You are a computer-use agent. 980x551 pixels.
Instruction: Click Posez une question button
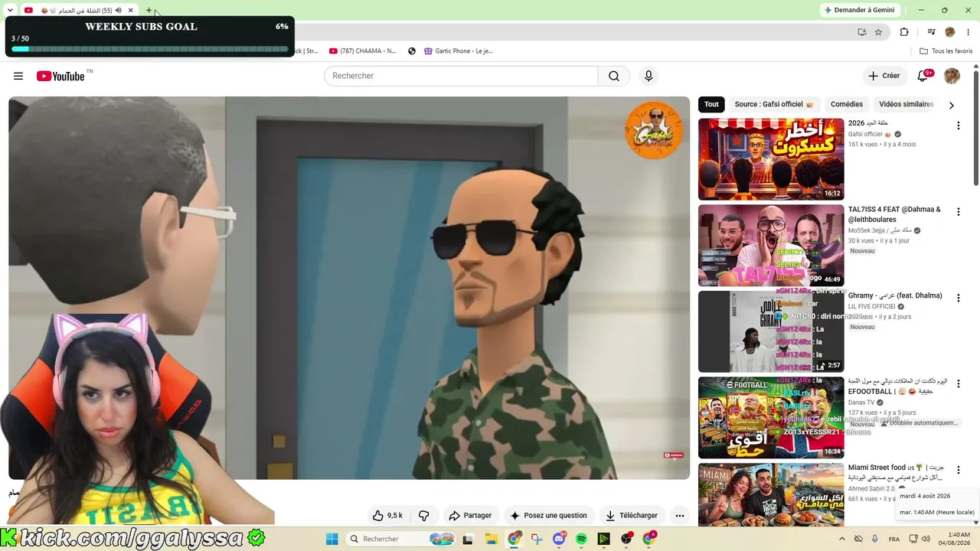[548, 516]
